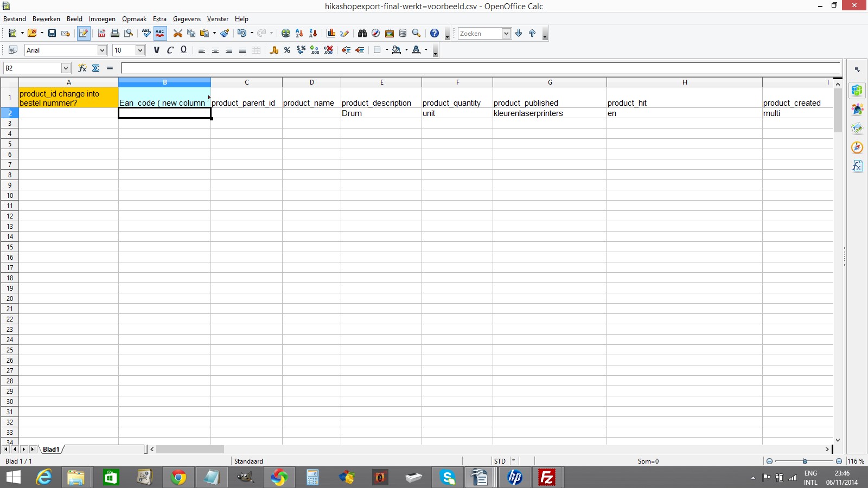Viewport: 868px width, 488px height.
Task: Cut the selection with scissors icon
Action: pyautogui.click(x=177, y=33)
